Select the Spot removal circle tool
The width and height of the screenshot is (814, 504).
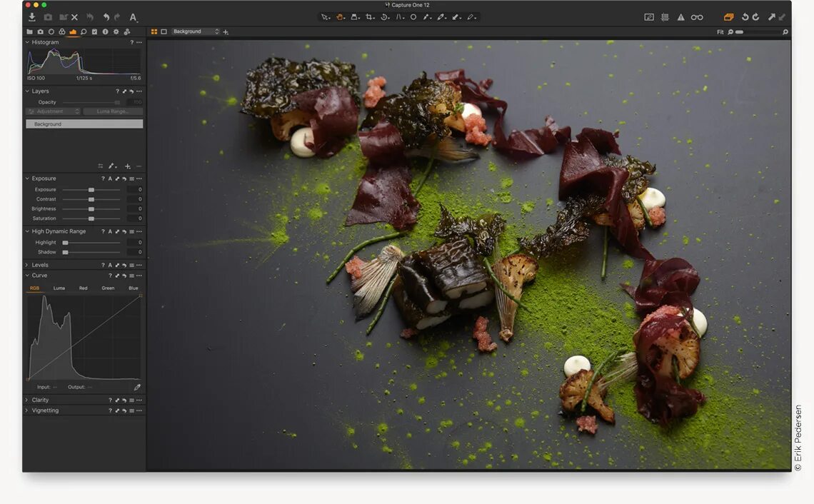pos(413,17)
